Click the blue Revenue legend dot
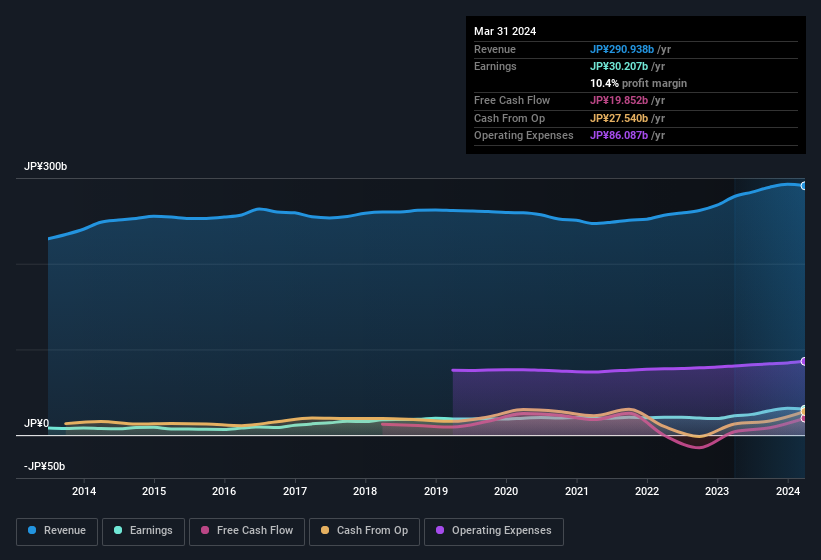Viewport: 821px width, 560px height. [33, 530]
